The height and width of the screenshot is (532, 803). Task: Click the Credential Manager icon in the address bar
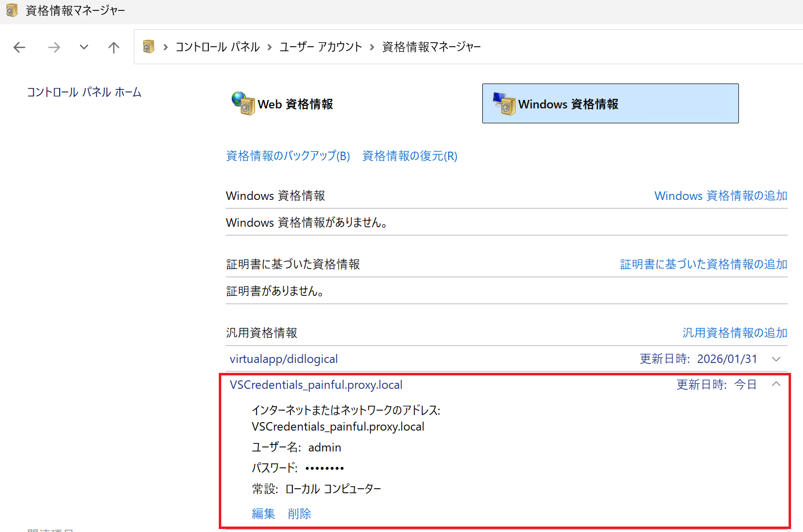148,46
